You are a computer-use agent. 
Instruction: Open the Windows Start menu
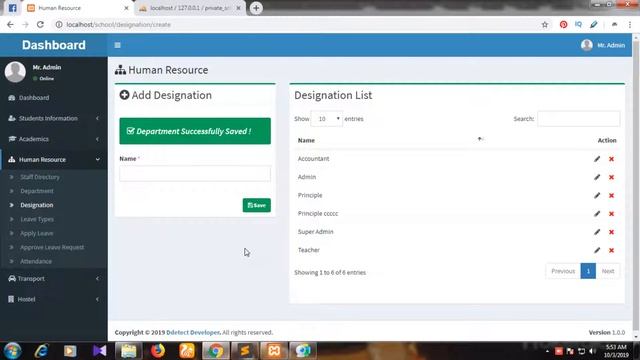[12, 351]
